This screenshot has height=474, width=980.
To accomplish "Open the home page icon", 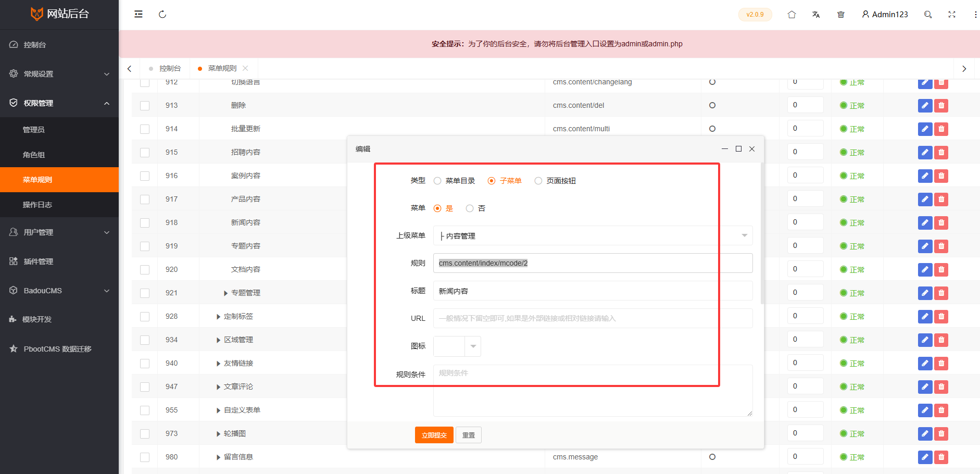I will point(791,15).
